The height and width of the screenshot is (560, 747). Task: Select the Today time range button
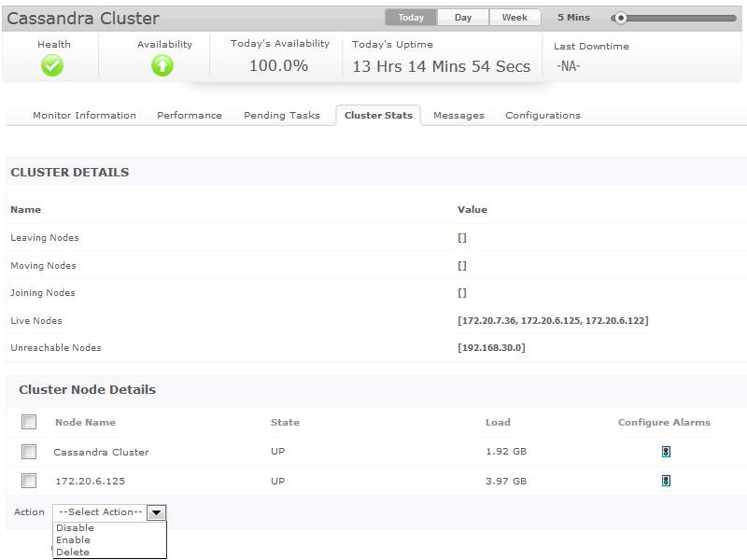[x=411, y=18]
